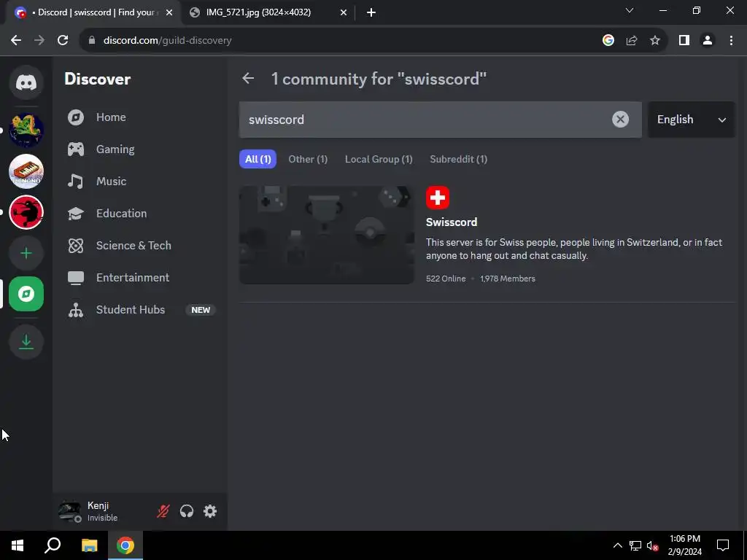Open the piano keyboard server icon
The image size is (747, 560).
[x=26, y=171]
